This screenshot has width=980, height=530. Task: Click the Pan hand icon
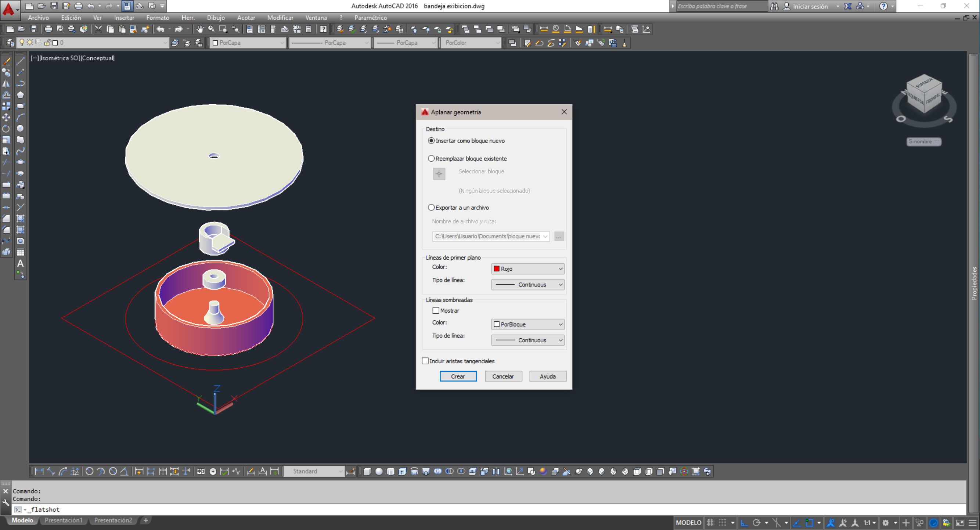(200, 29)
